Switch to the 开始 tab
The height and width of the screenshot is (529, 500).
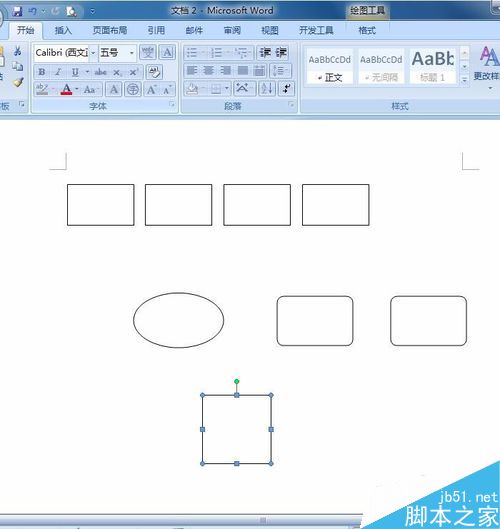click(x=26, y=30)
